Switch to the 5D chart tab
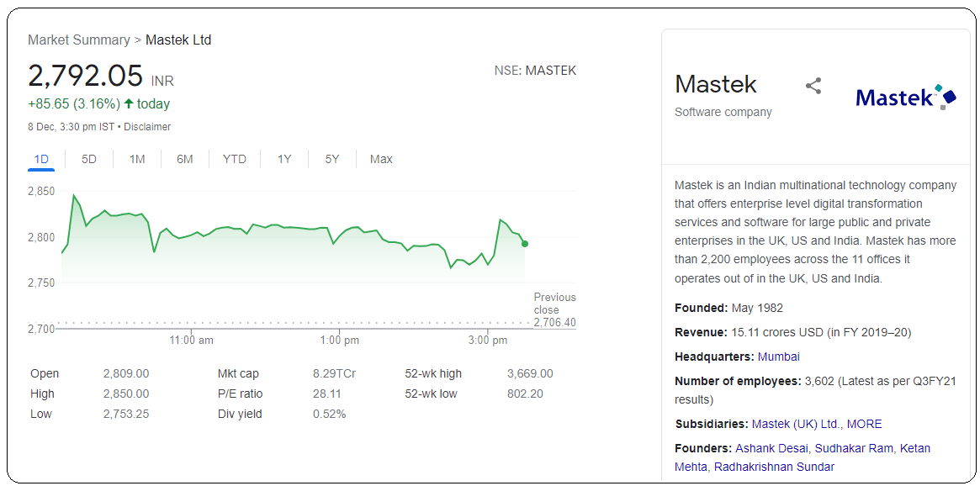Image resolution: width=980 pixels, height=486 pixels. [x=89, y=159]
